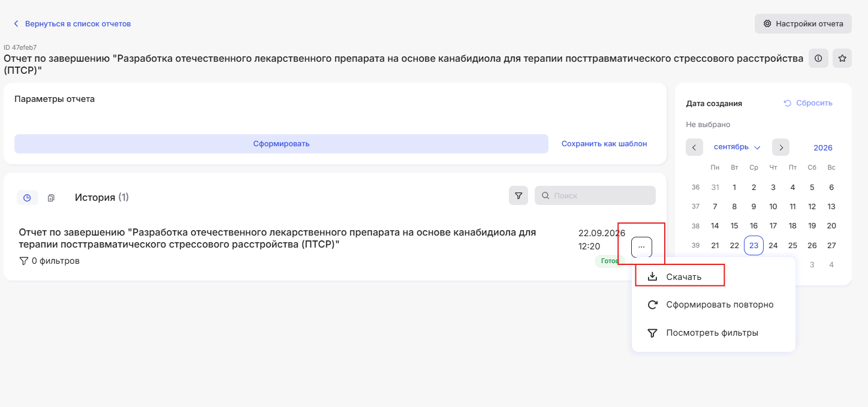Switch to the copies/templates icon view
The image size is (868, 407).
[51, 198]
